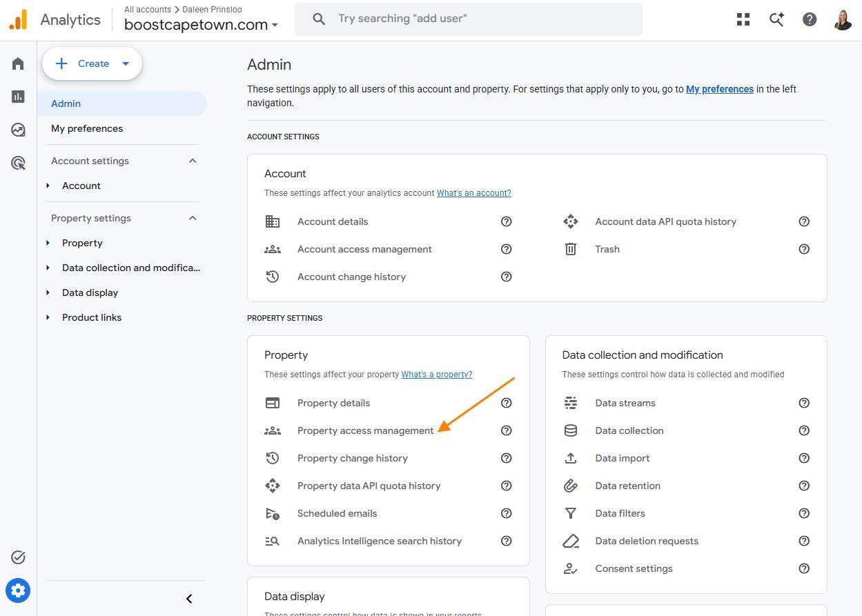This screenshot has width=862, height=616.
Task: Show help for Data import
Action: [x=804, y=458]
